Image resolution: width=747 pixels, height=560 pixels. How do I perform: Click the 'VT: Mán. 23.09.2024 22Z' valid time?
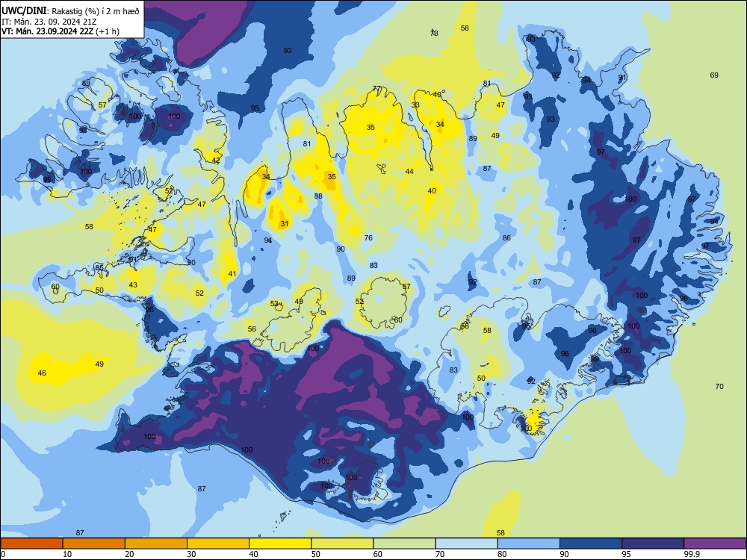click(48, 31)
